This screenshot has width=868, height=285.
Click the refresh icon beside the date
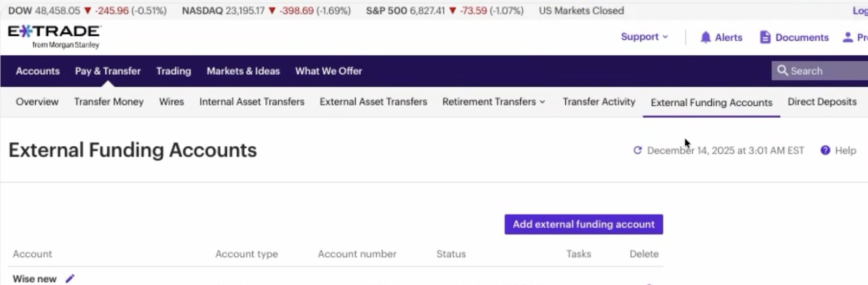click(x=637, y=151)
